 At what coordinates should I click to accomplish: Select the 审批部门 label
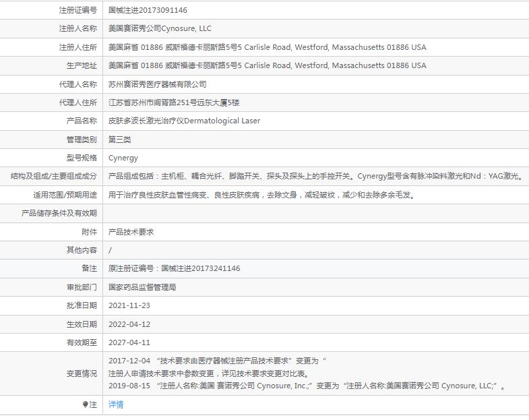coord(82,287)
